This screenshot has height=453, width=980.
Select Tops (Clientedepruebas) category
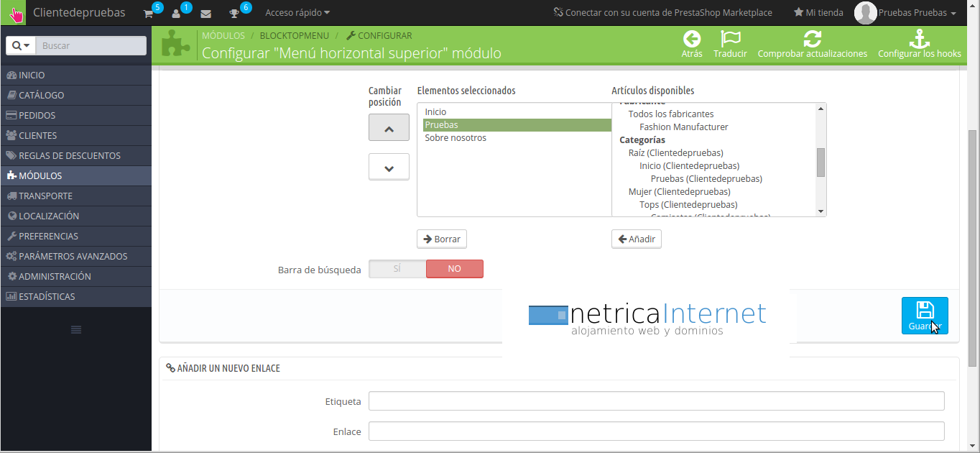tap(688, 205)
